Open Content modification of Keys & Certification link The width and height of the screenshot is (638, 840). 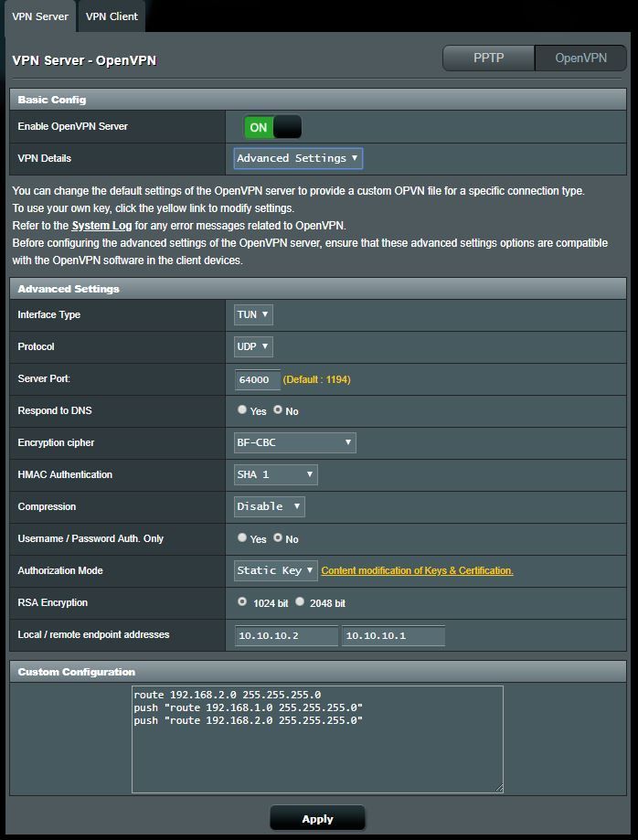pyautogui.click(x=418, y=570)
